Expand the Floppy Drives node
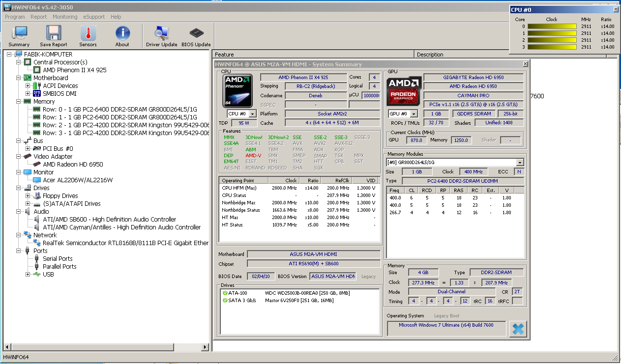 [x=28, y=196]
